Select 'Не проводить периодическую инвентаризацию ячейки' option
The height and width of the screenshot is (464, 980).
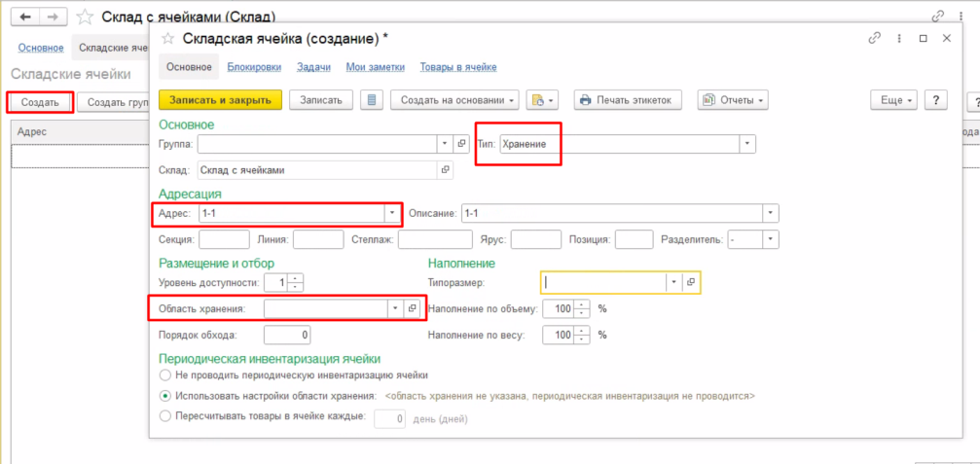coord(163,375)
